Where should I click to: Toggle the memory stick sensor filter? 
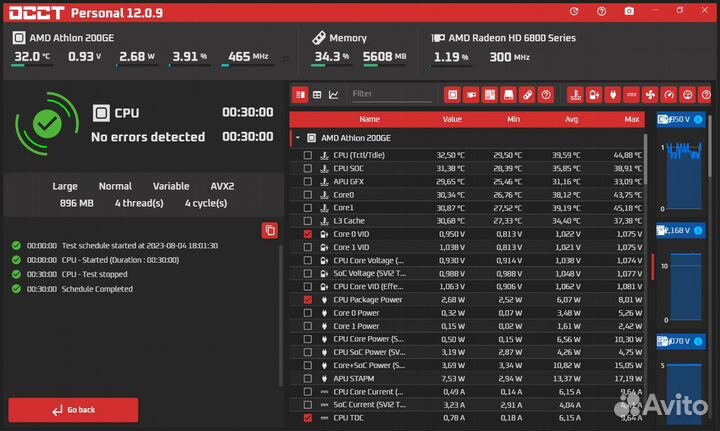527,95
